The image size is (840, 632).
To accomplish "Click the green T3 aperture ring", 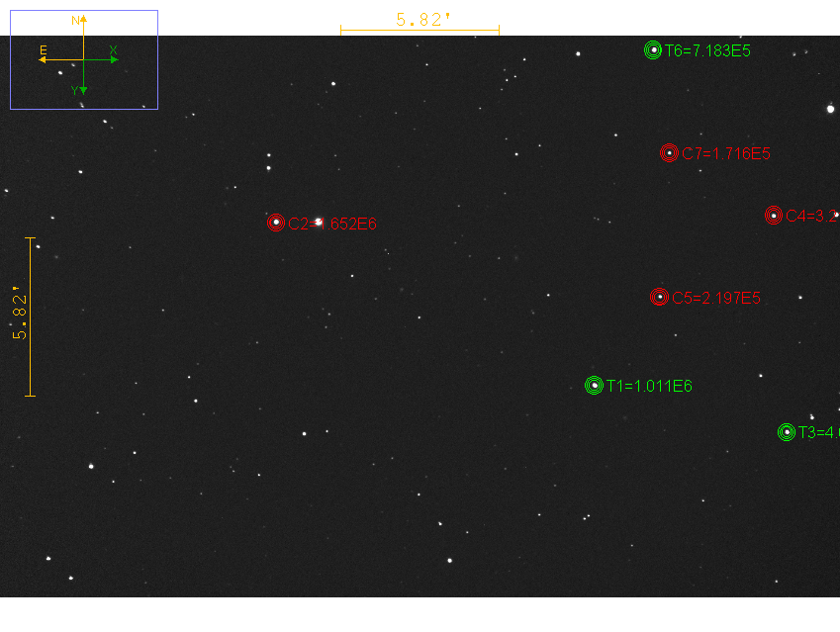I will click(787, 432).
